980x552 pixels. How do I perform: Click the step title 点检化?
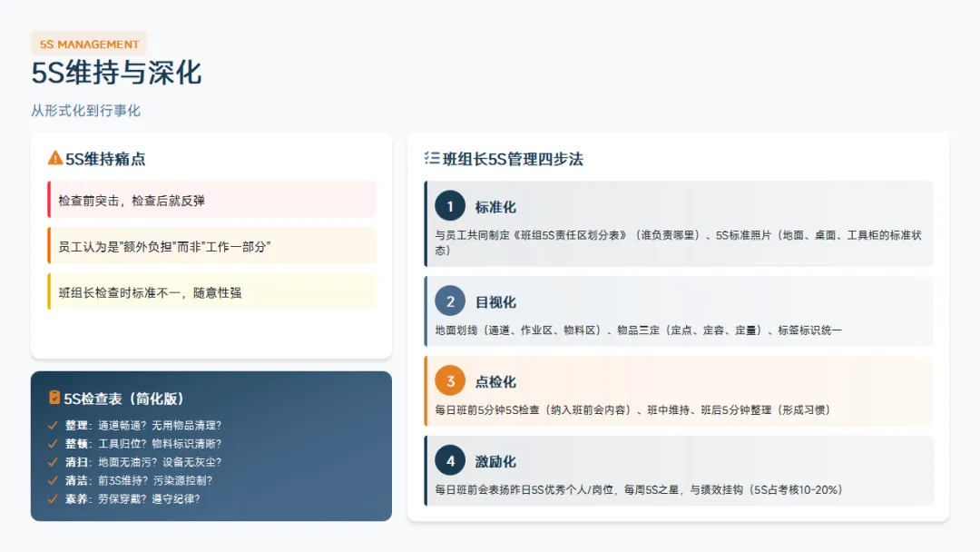click(x=495, y=382)
